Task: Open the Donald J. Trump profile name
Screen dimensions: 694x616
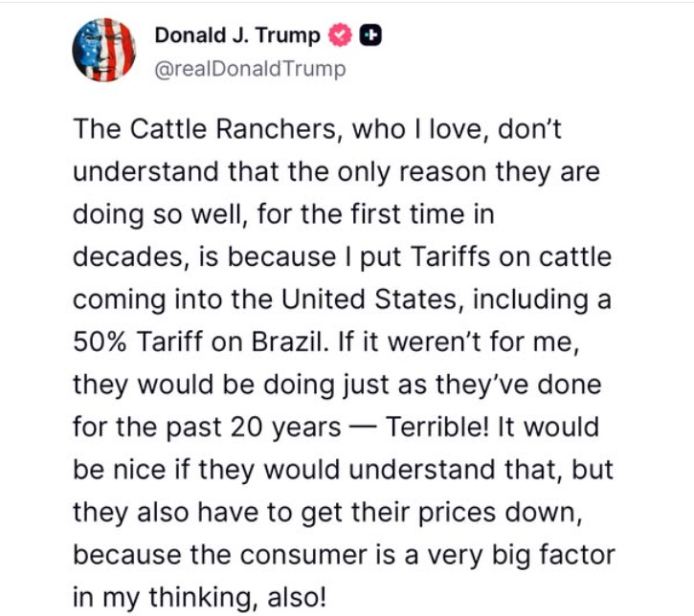Action: click(x=238, y=36)
